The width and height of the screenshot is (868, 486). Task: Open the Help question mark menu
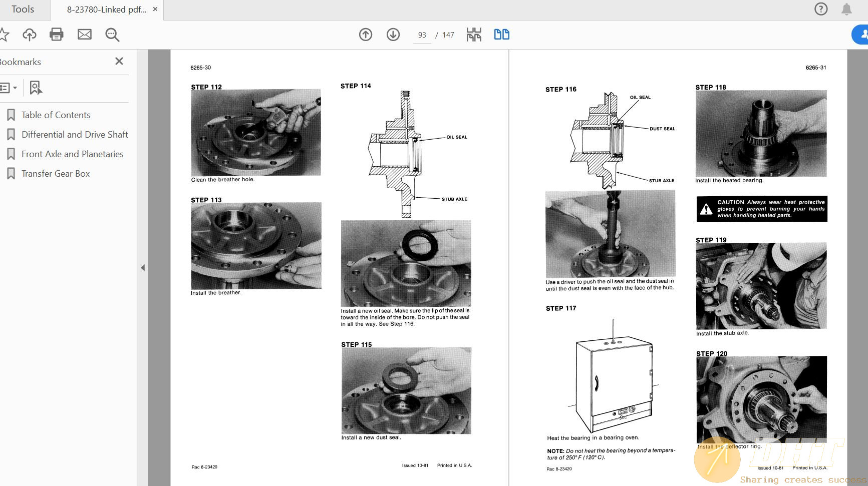tap(821, 9)
